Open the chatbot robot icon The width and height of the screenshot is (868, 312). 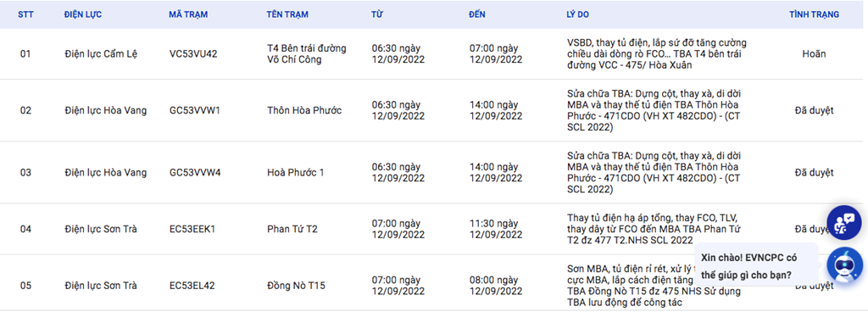pos(844,265)
